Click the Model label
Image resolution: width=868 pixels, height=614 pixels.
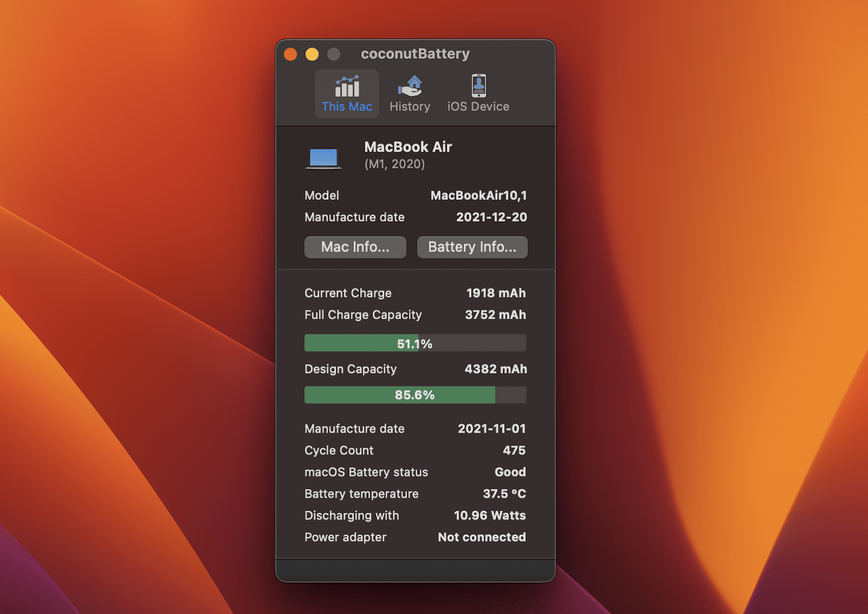[322, 195]
